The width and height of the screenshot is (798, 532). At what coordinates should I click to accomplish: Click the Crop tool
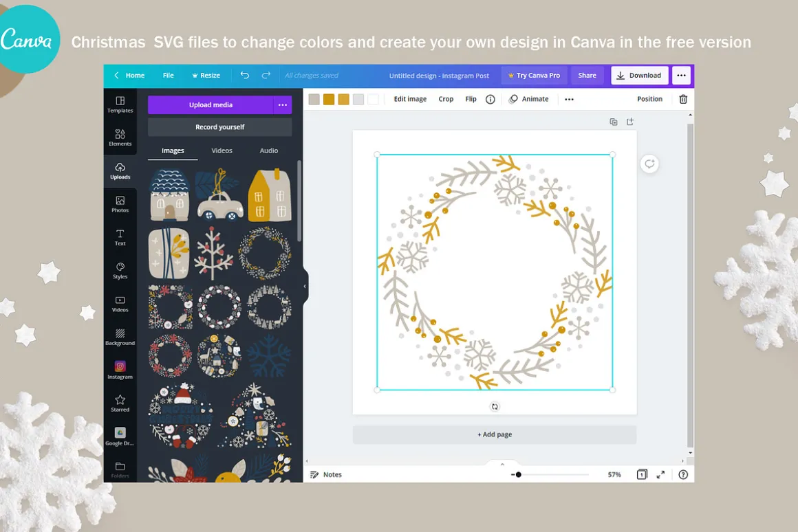click(446, 99)
